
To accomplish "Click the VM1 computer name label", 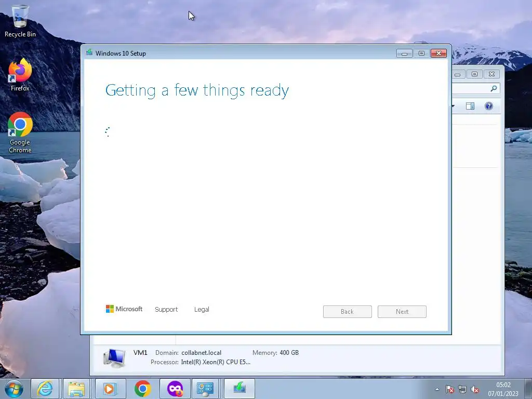I will pyautogui.click(x=140, y=353).
